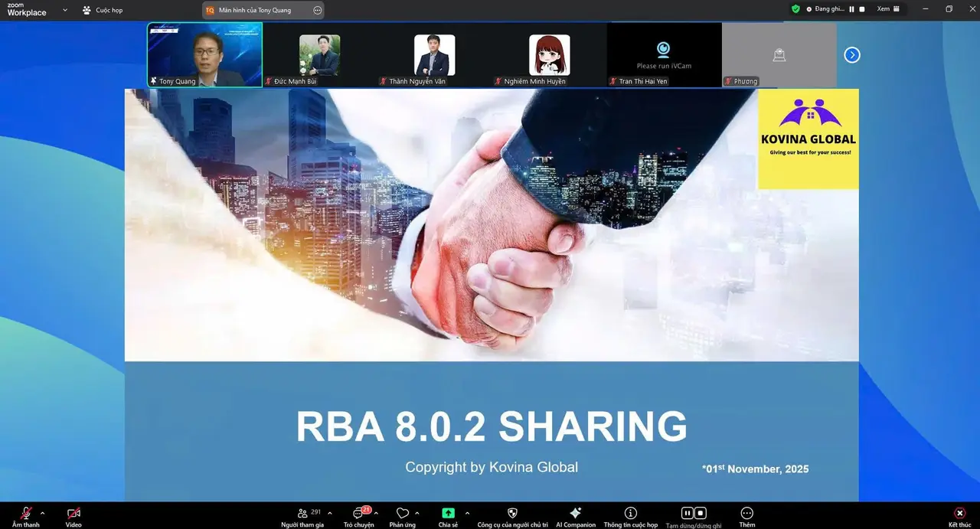The height and width of the screenshot is (529, 980).
Task: Stop recording from the top bar
Action: [862, 9]
